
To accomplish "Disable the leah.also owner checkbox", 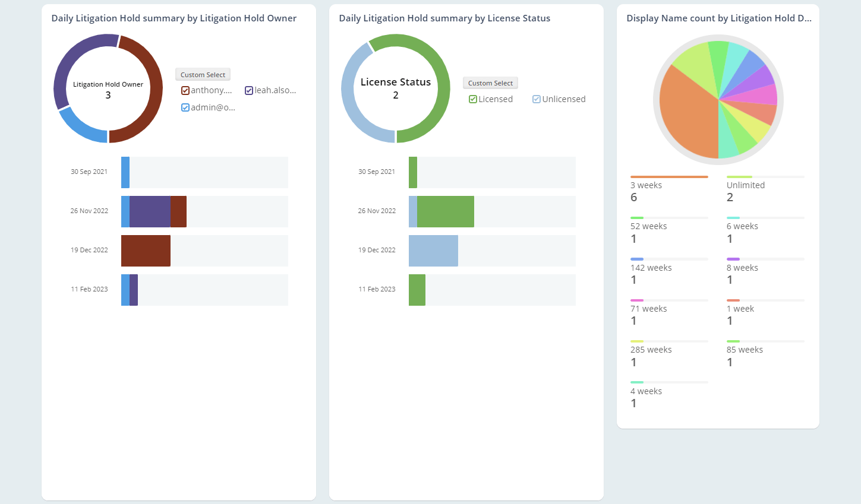I will click(249, 90).
